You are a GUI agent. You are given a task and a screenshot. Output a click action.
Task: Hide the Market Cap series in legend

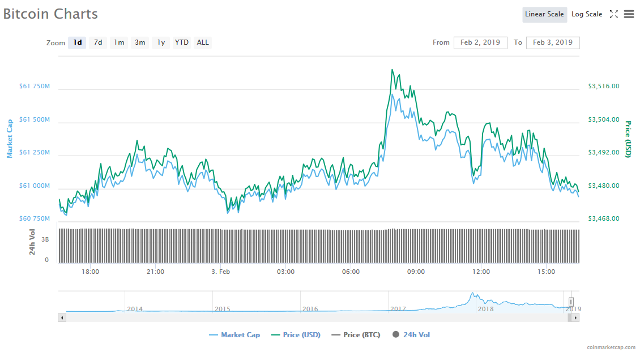[234, 335]
